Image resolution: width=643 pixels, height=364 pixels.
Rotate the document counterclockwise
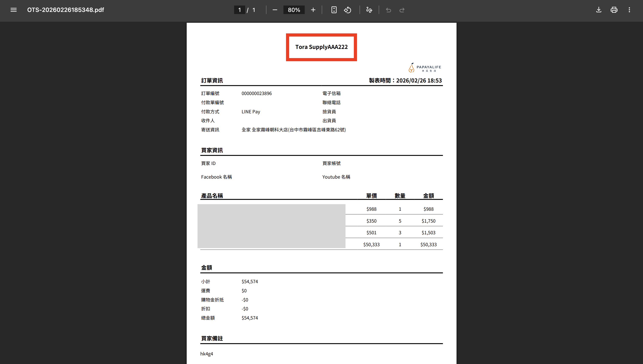point(347,10)
